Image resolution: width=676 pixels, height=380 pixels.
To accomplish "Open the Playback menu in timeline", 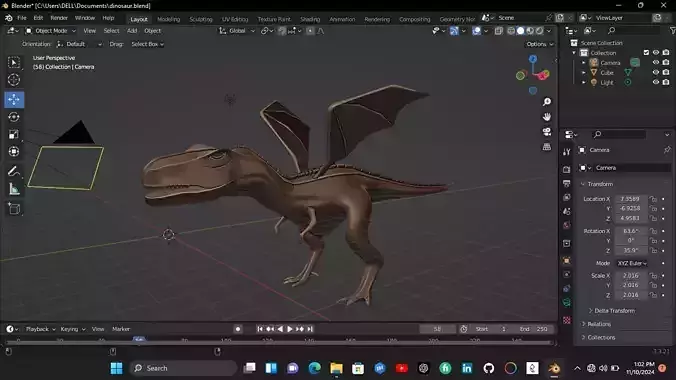I will [41, 329].
